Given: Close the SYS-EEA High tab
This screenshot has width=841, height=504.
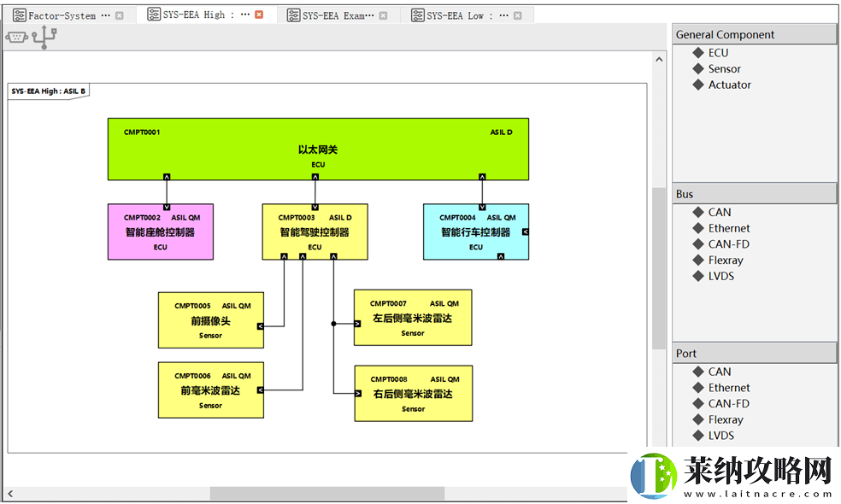Looking at the screenshot, I should (259, 15).
